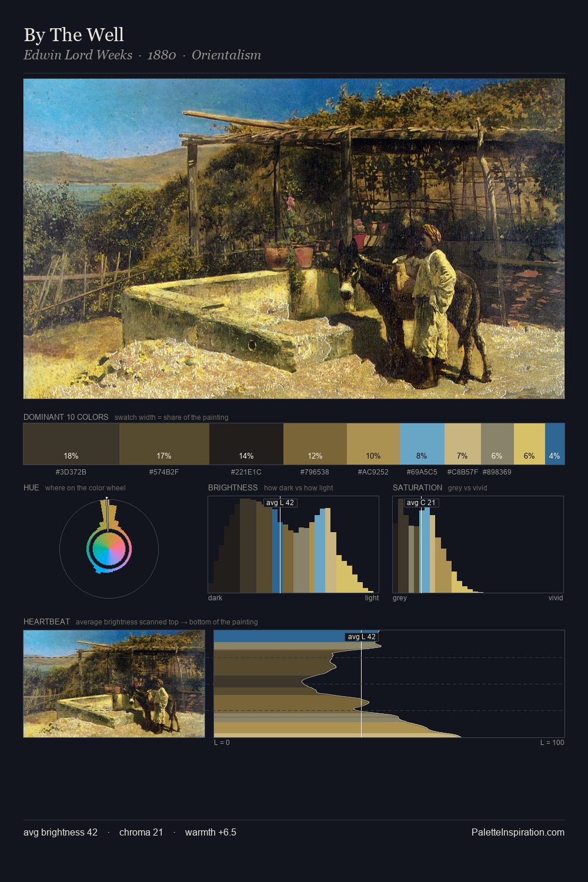588x882 pixels.
Task: Click the 'vivid' axis label
Action: (x=556, y=598)
